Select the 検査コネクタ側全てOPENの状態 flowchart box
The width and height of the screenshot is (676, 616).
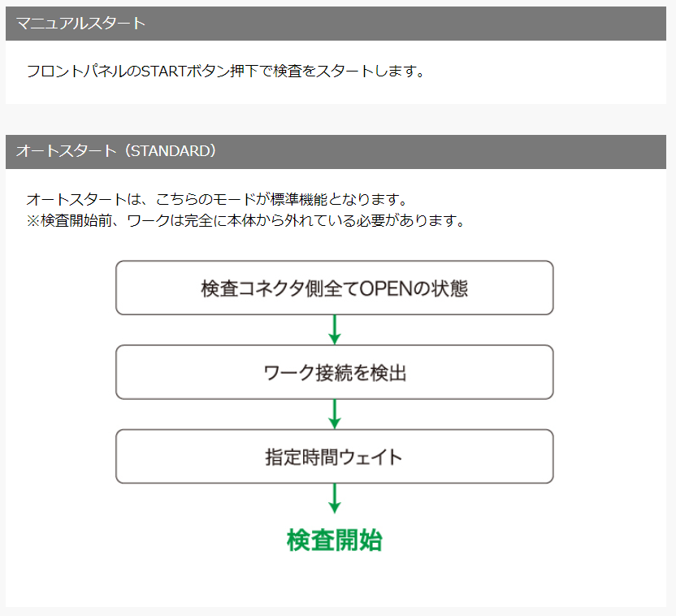334,288
